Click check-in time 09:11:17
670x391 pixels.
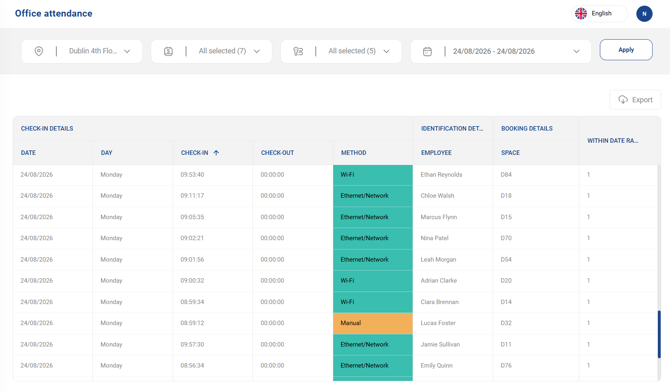click(x=192, y=196)
